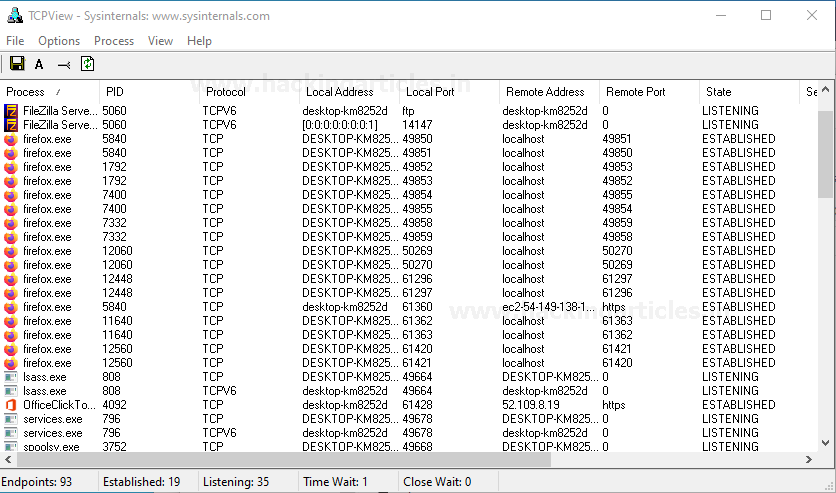Select the ec2-54-149-138-1 remote address cell
Viewport: 836px width, 493px height.
548,307
